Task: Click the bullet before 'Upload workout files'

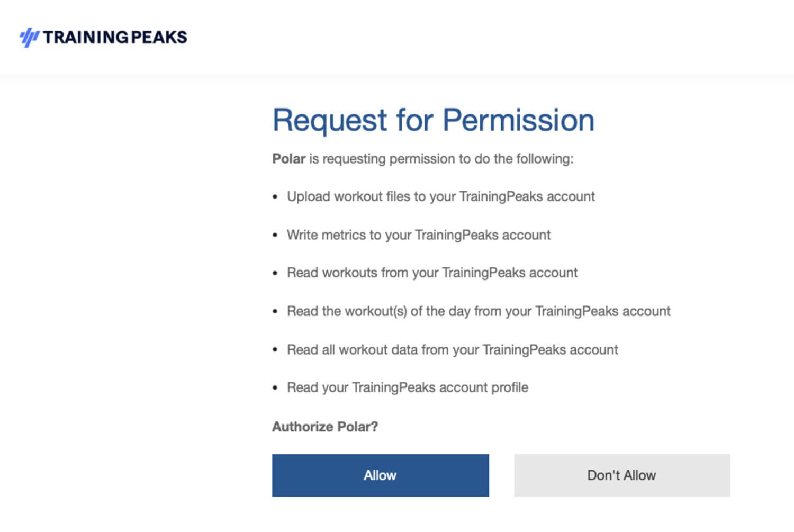Action: tap(275, 197)
